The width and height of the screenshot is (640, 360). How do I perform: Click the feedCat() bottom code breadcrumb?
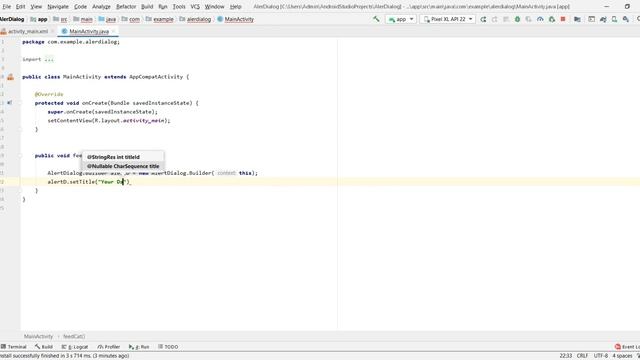tap(74, 336)
